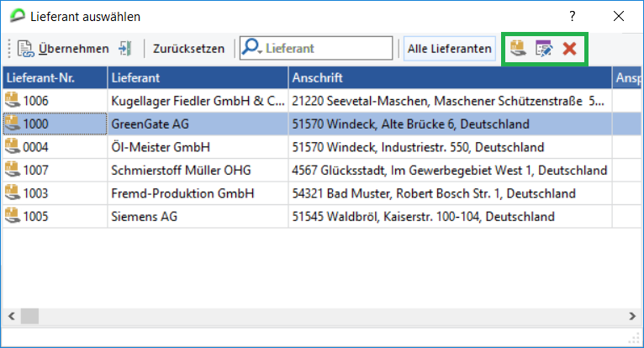The height and width of the screenshot is (348, 644).
Task: Click the horizontal scrollbar left arrow
Action: coord(12,316)
